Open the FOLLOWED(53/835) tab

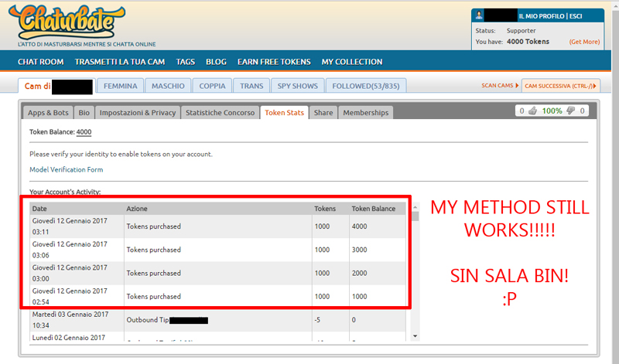366,86
